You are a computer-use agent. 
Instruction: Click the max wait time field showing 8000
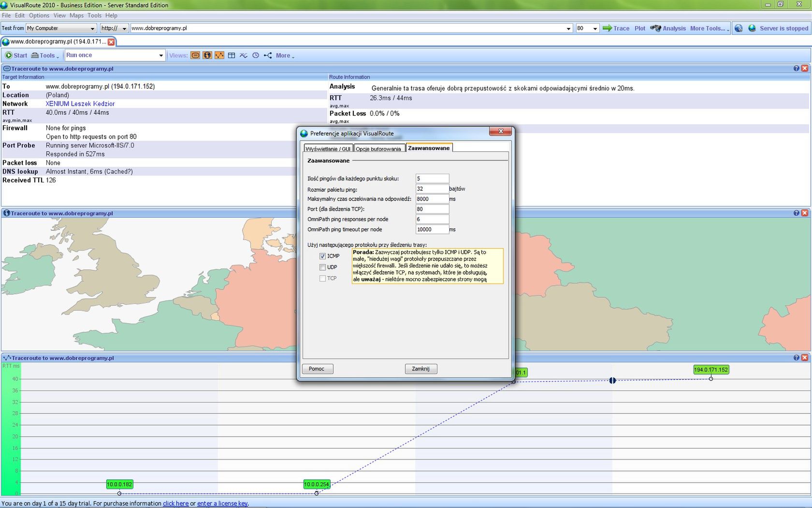click(x=432, y=199)
